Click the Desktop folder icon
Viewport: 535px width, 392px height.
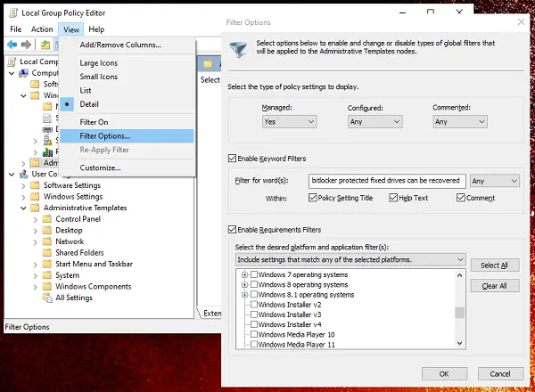coord(47,230)
